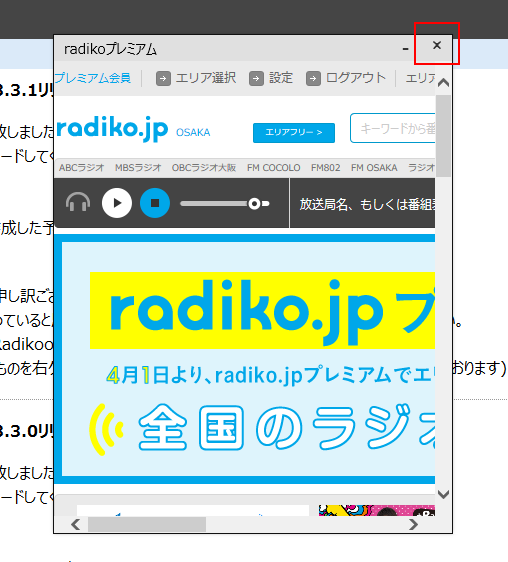Click the radiko.jp premium promotional banner
Image resolution: width=508 pixels, height=562 pixels.
tap(245, 359)
